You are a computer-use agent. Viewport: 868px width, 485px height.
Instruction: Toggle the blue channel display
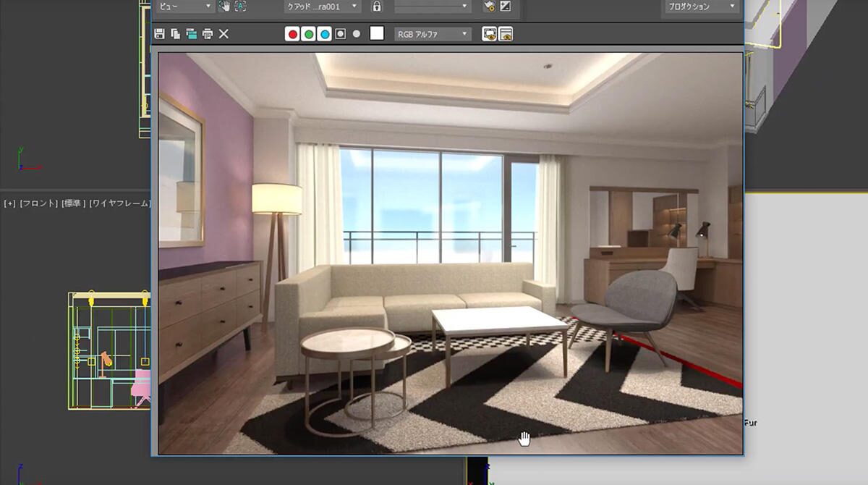pyautogui.click(x=324, y=32)
